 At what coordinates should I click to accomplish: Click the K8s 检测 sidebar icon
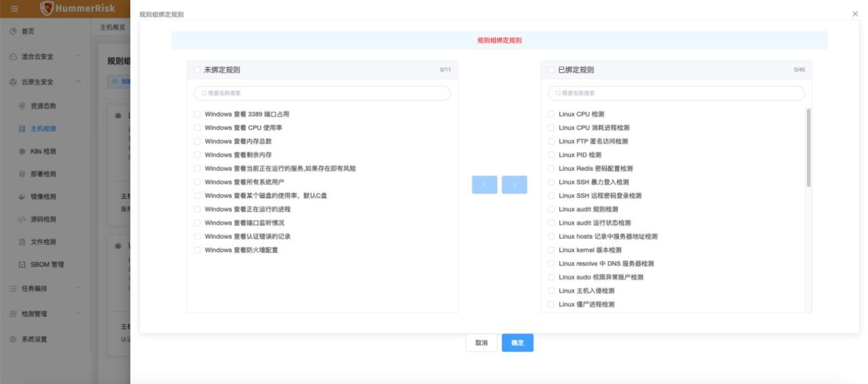coord(22,151)
